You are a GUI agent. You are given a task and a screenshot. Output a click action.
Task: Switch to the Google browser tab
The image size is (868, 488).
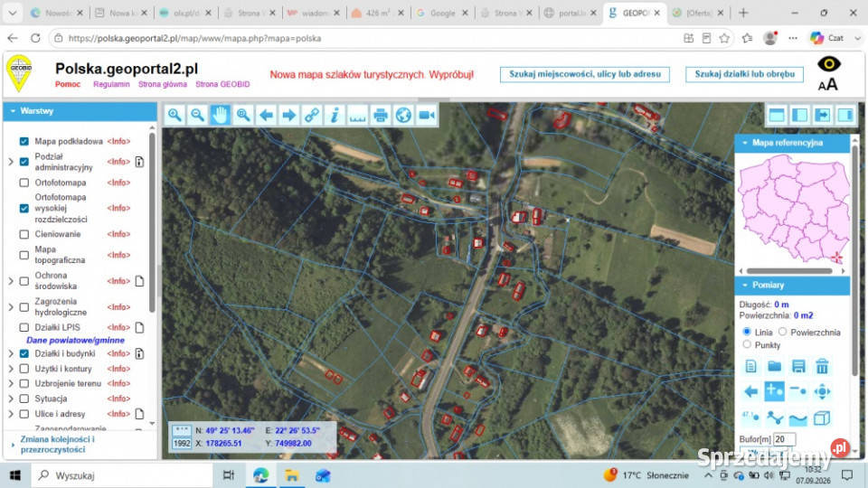coord(442,13)
